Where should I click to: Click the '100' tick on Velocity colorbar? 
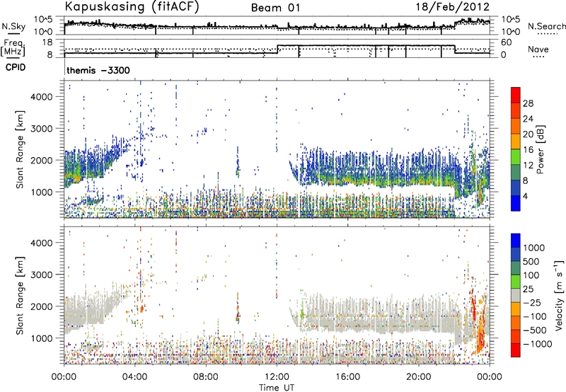pos(533,275)
